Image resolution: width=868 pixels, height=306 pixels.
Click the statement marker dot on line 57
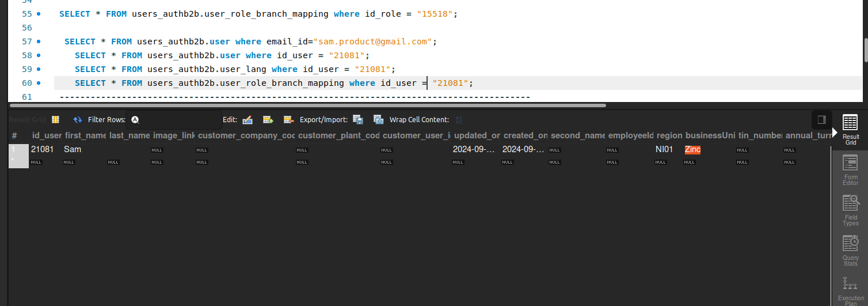pyautogui.click(x=39, y=41)
